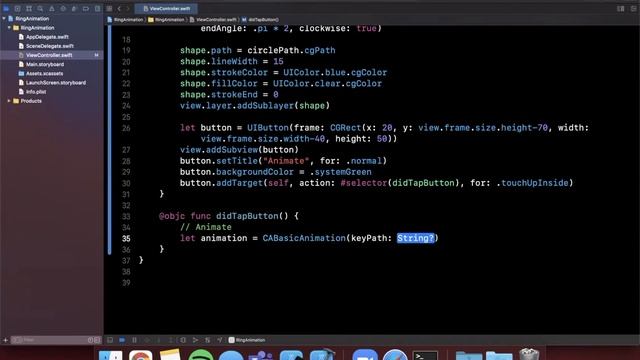Open Google Chrome from the Dock
640x360 pixels.
(140, 355)
